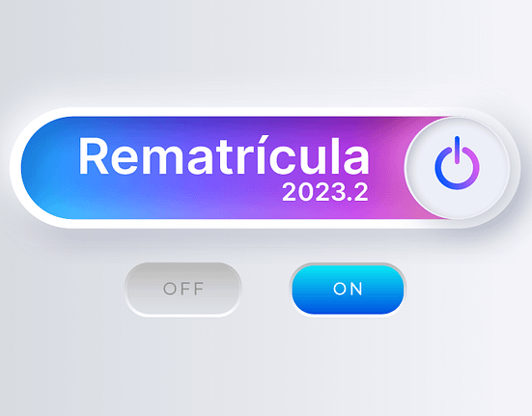The height and width of the screenshot is (416, 532).
Task: Click the light gray edge of the power knob
Action: coord(457,118)
